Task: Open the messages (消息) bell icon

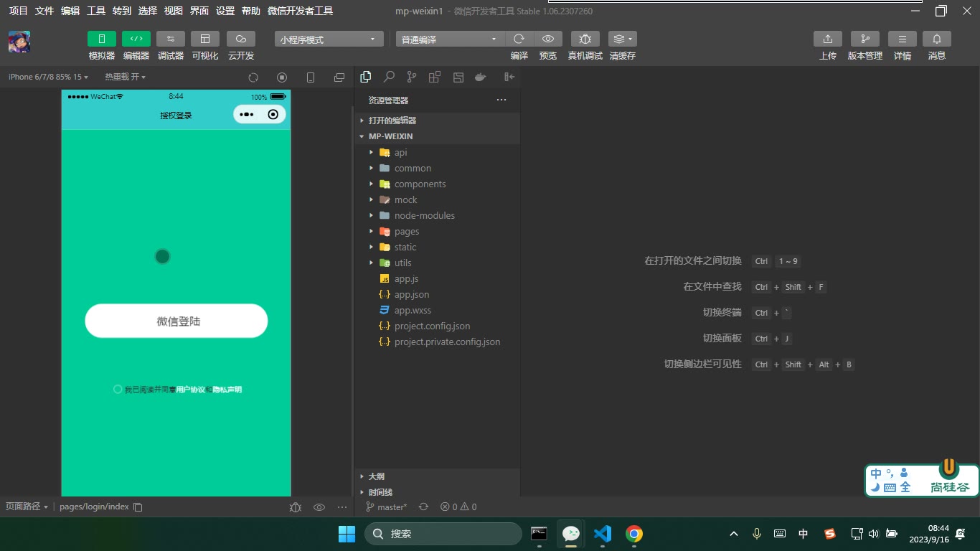Action: pyautogui.click(x=937, y=39)
